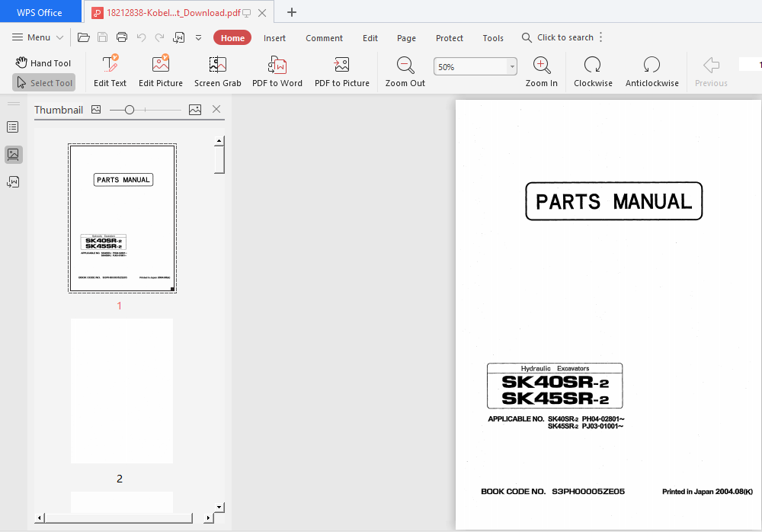Switch to the Home ribbon tab
This screenshot has width=762, height=532.
[x=232, y=38]
